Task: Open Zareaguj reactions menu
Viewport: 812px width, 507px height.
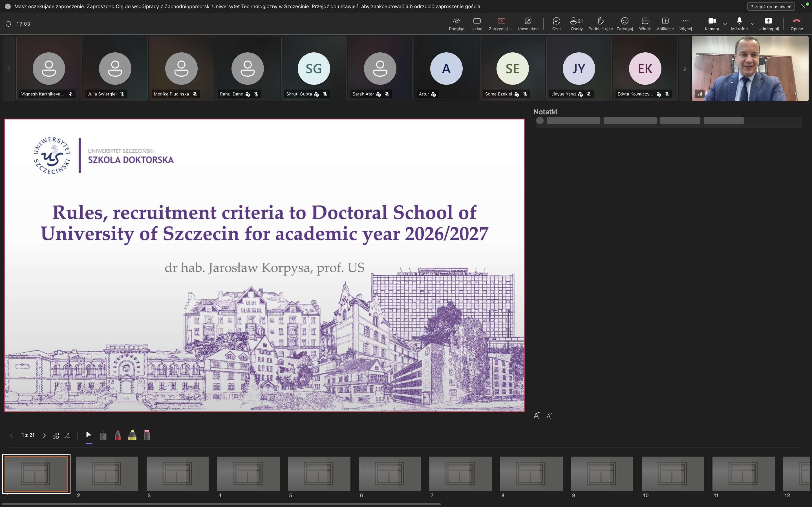Action: [625, 23]
